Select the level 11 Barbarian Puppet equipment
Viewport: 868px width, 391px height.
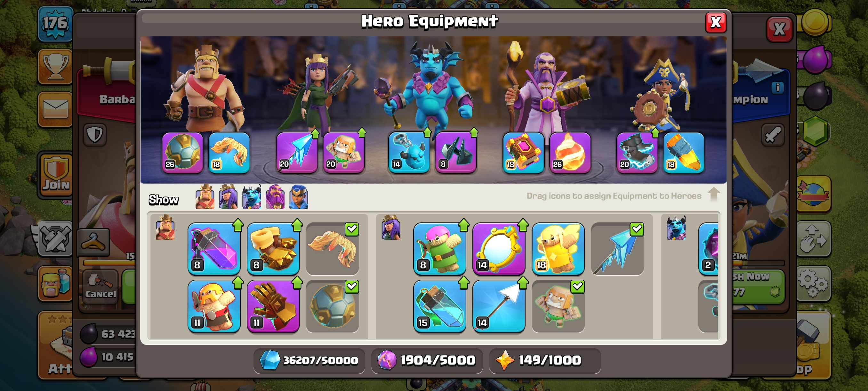[214, 306]
